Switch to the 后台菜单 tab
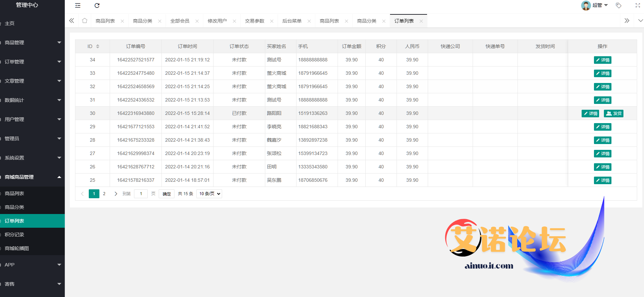 (292, 21)
